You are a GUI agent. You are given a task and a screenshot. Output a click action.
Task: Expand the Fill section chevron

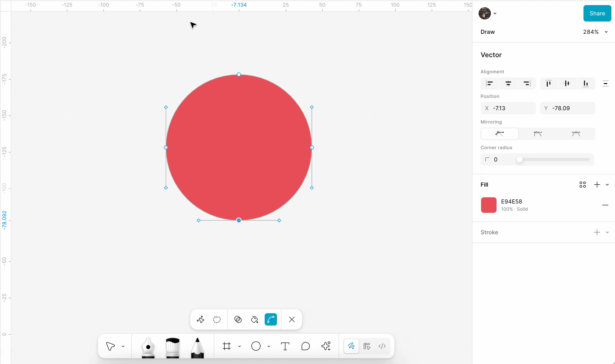coord(607,185)
